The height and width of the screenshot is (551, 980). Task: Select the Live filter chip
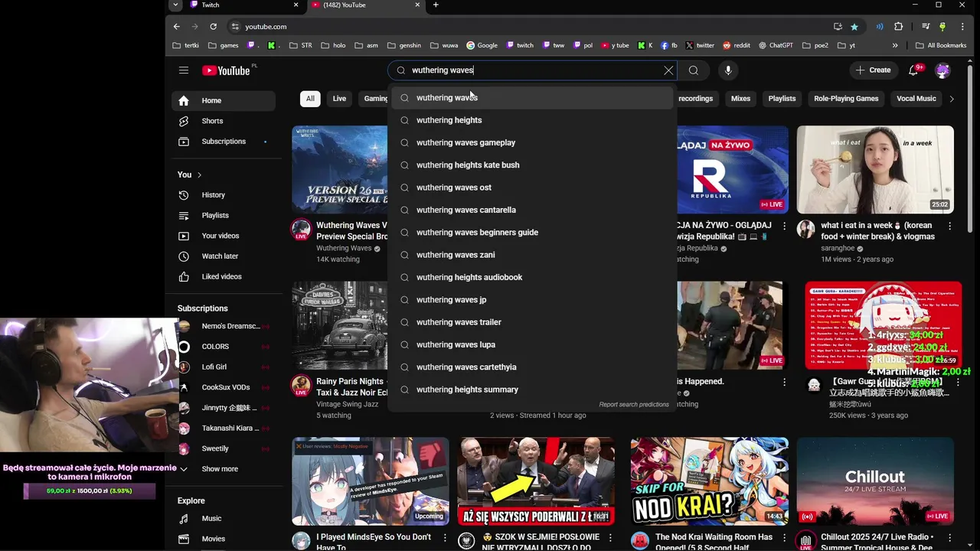[x=339, y=99]
